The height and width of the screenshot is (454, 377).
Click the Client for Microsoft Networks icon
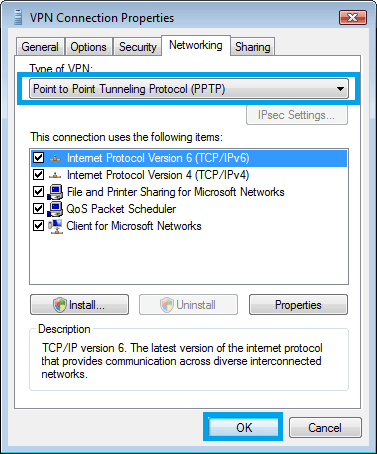55,226
